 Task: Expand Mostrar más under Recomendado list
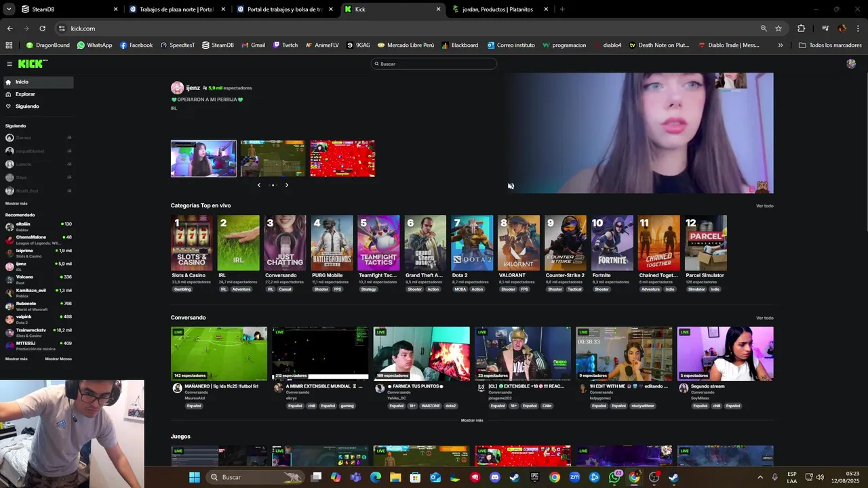pos(16,359)
